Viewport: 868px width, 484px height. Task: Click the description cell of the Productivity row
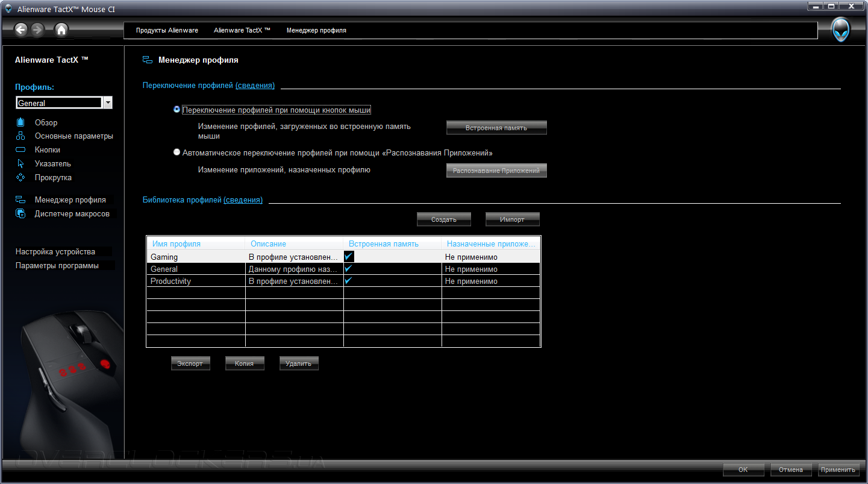tap(295, 281)
